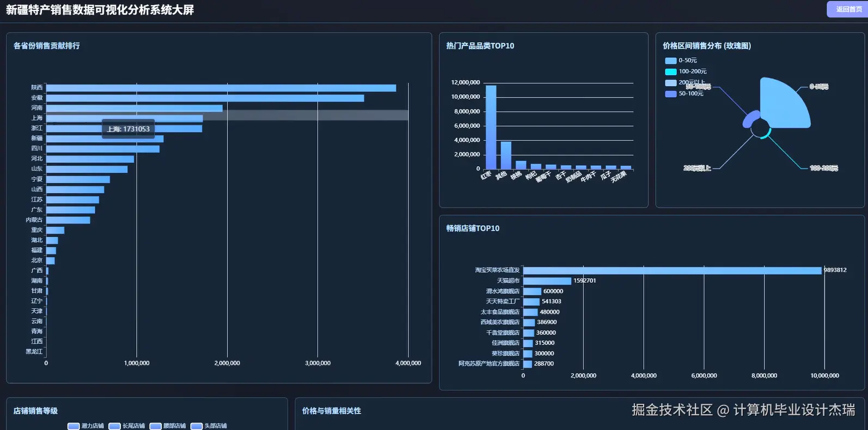Click the 价格区间销售分布 (玫瑰图) title

tap(707, 46)
